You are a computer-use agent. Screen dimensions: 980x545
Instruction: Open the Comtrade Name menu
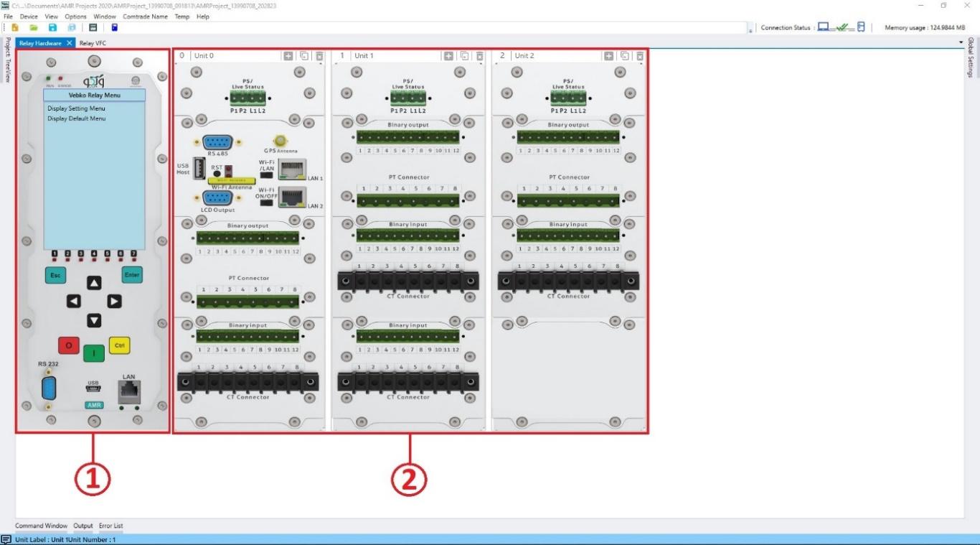click(x=145, y=17)
